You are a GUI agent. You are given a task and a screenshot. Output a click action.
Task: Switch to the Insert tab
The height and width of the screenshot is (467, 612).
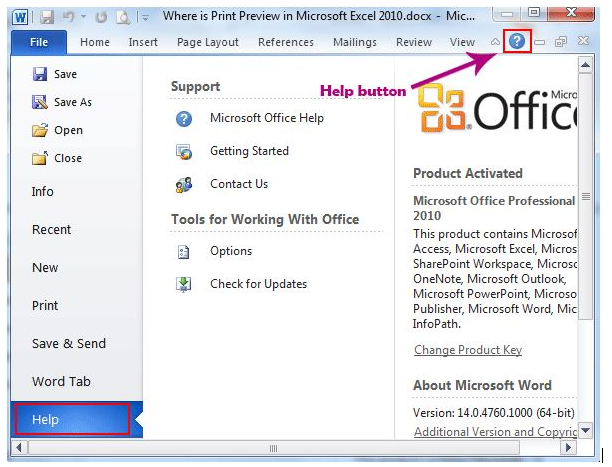143,42
